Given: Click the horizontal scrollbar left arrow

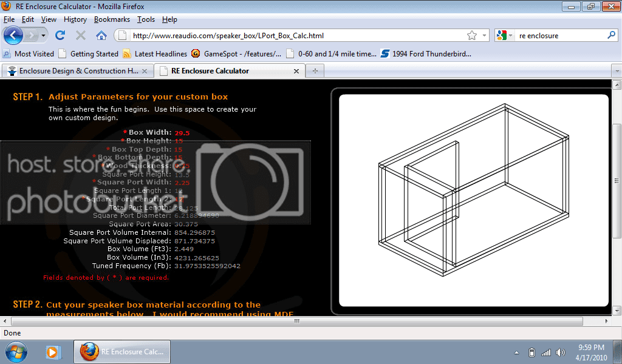Looking at the screenshot, I should point(5,321).
